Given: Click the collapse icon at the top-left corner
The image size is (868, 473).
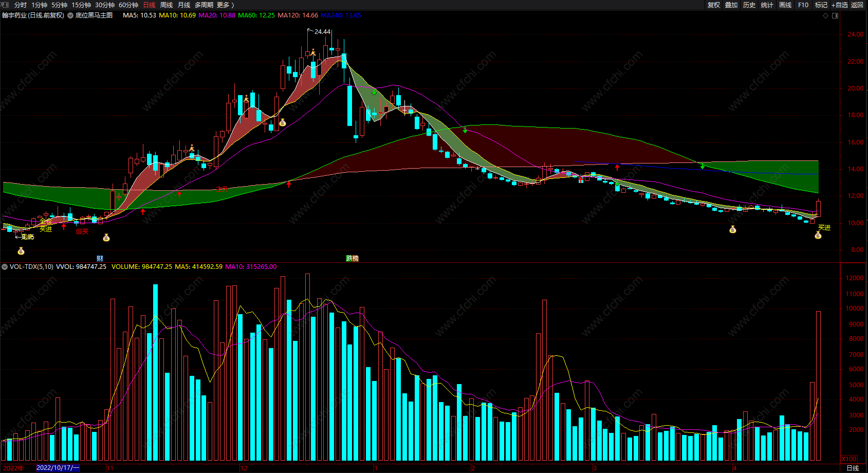Looking at the screenshot, I should pos(5,5).
